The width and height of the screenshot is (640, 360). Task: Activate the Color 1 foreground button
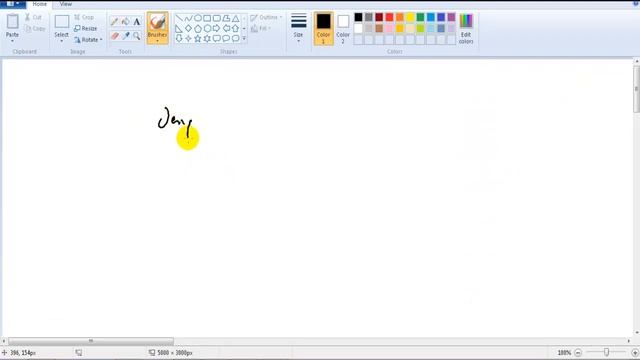[323, 28]
